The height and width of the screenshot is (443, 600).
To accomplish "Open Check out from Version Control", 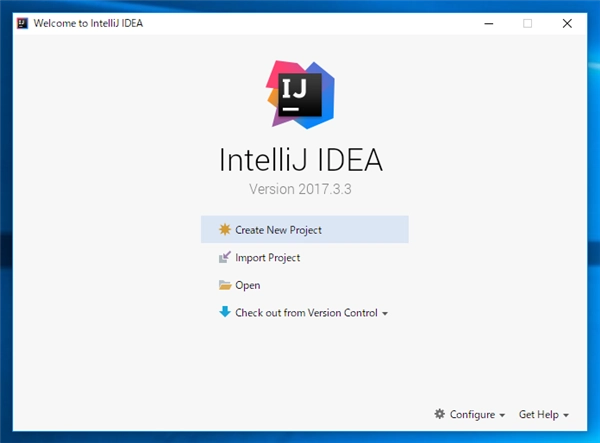I will point(305,313).
